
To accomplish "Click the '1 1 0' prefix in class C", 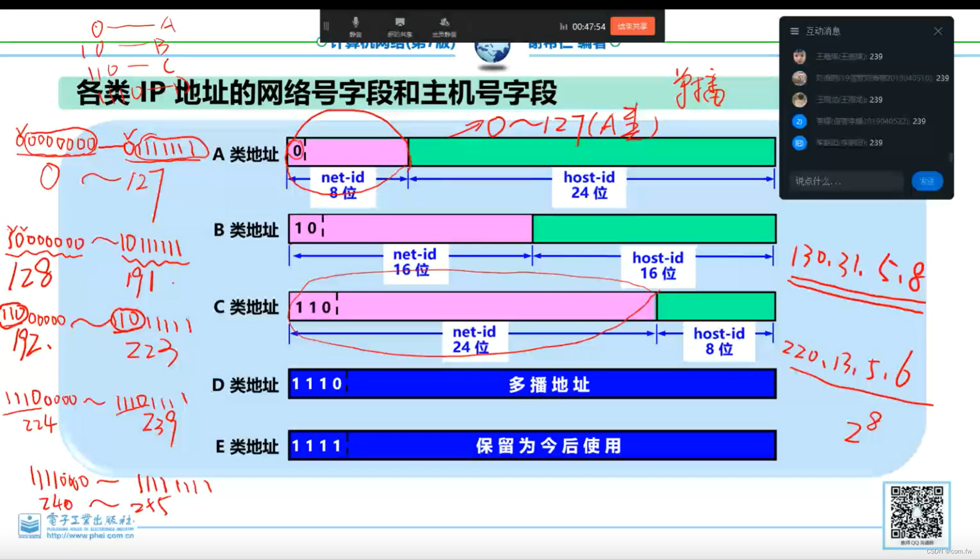I will tap(313, 307).
